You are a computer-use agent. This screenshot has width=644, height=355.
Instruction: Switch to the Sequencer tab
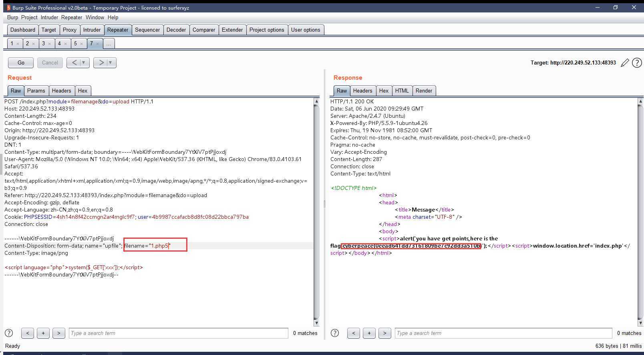point(147,30)
